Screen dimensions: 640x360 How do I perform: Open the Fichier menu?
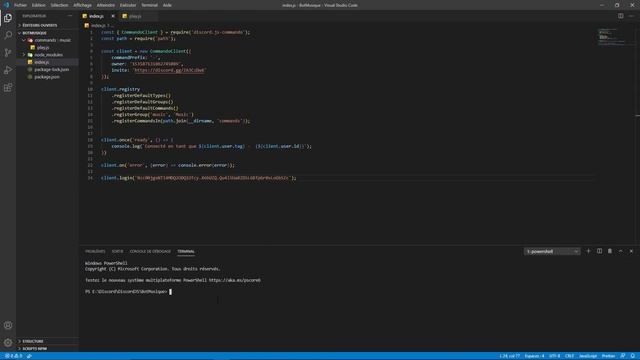pyautogui.click(x=20, y=5)
